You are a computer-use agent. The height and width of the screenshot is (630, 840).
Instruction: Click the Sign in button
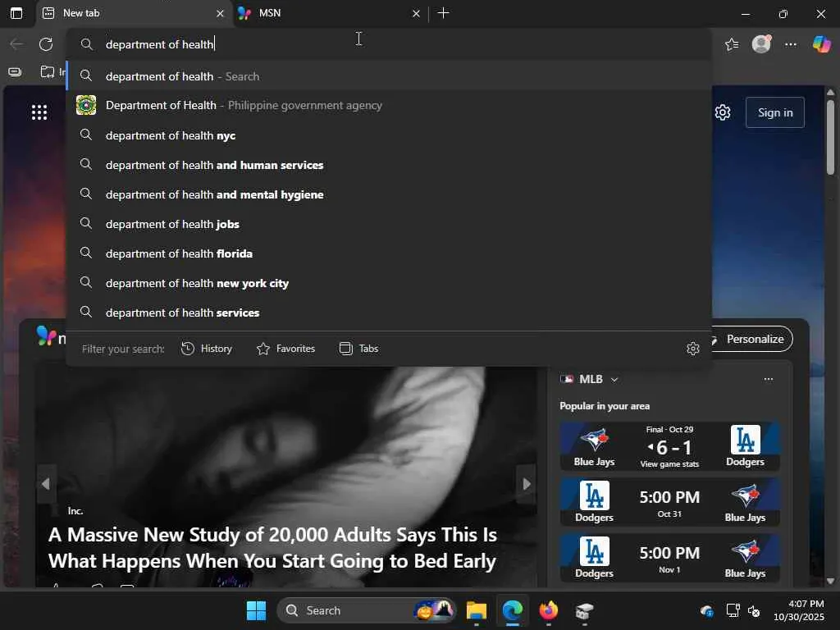pyautogui.click(x=775, y=112)
